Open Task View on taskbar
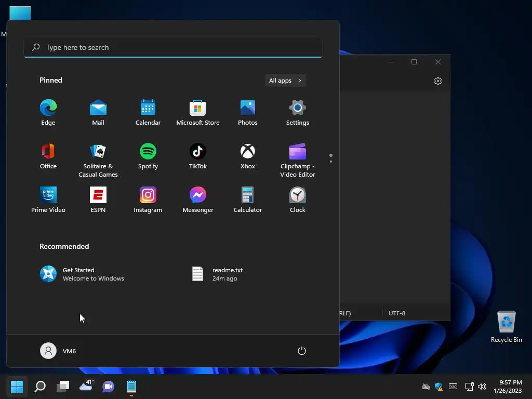This screenshot has width=532, height=399. [x=63, y=387]
